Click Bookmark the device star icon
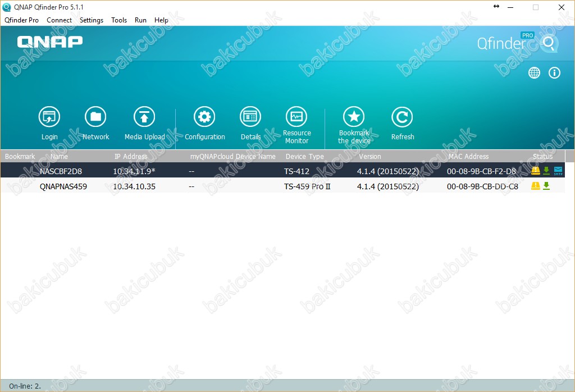This screenshot has width=575, height=392. click(354, 117)
